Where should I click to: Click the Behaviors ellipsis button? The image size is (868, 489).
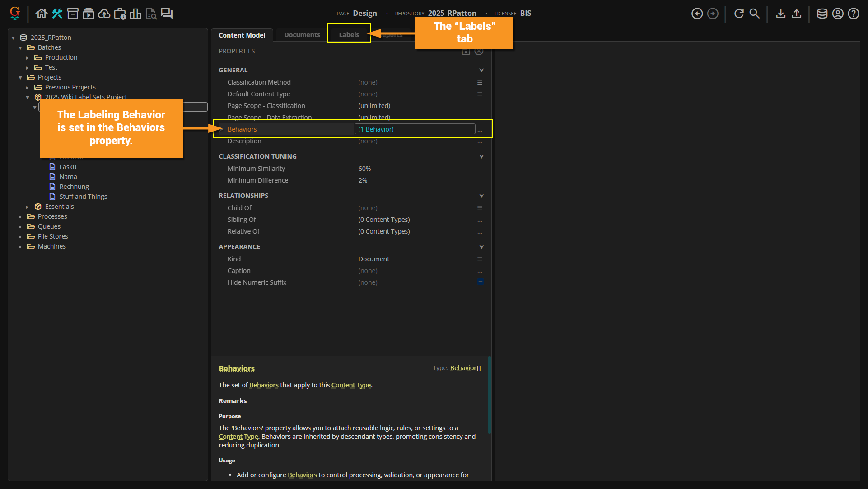(x=480, y=130)
